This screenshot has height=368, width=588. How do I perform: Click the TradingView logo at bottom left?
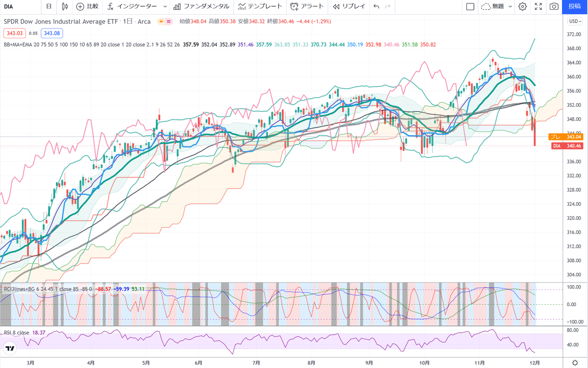click(x=10, y=349)
